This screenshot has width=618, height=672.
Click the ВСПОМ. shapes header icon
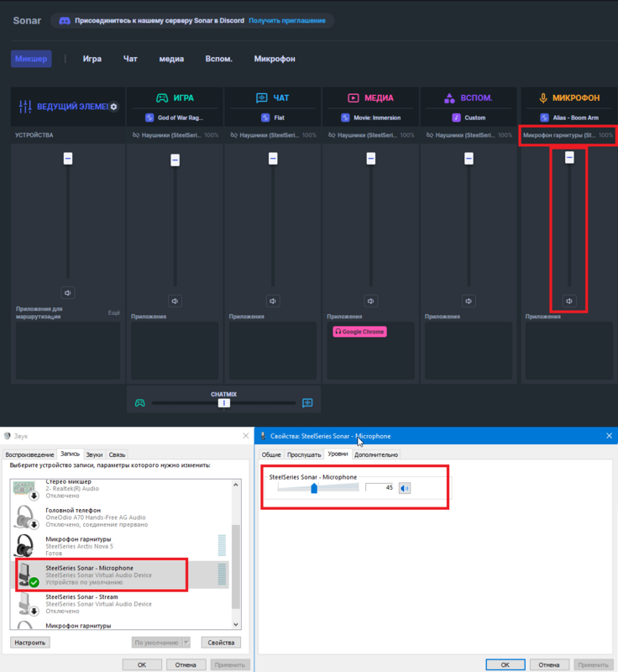coord(449,98)
